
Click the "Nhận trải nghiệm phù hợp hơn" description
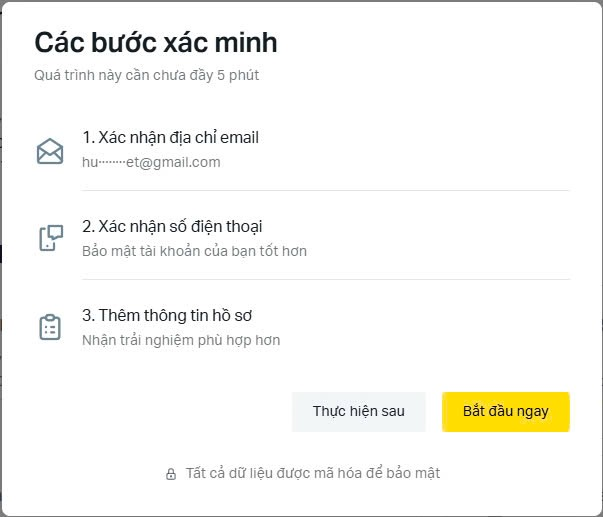(x=181, y=340)
